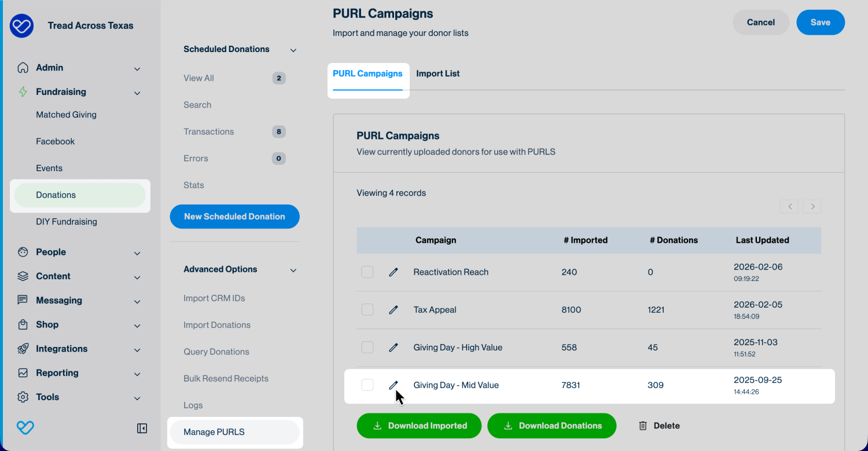This screenshot has width=868, height=451.
Task: Click the collapse sidebar panel icon
Action: 142,428
